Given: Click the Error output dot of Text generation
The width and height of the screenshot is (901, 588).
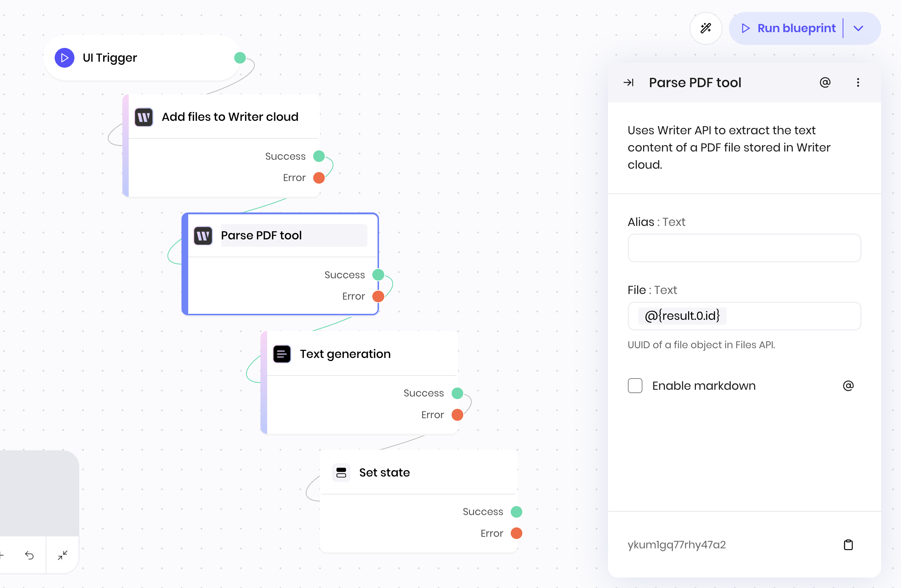Looking at the screenshot, I should tap(457, 415).
